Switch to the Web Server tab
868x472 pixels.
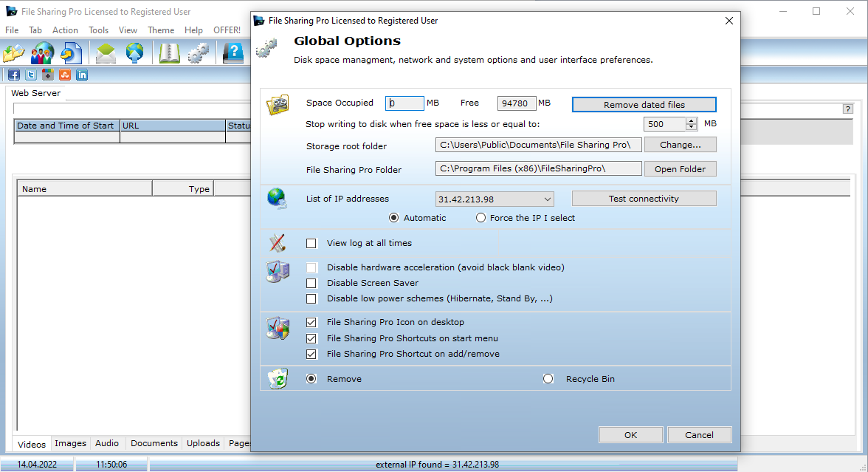(x=36, y=93)
